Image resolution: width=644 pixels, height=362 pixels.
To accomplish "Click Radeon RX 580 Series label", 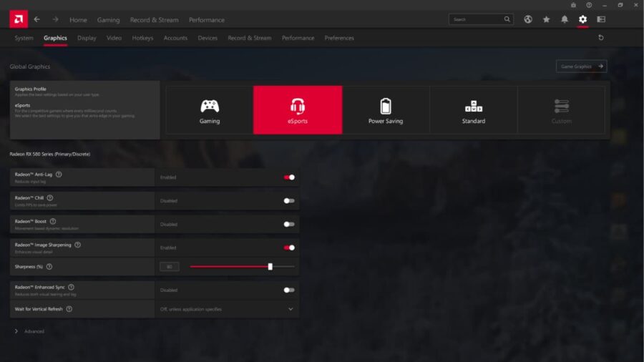I will point(49,154).
